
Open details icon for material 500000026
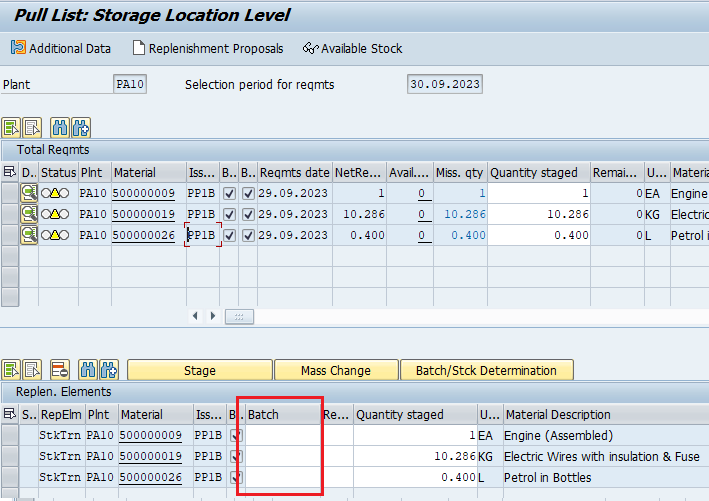coord(29,235)
